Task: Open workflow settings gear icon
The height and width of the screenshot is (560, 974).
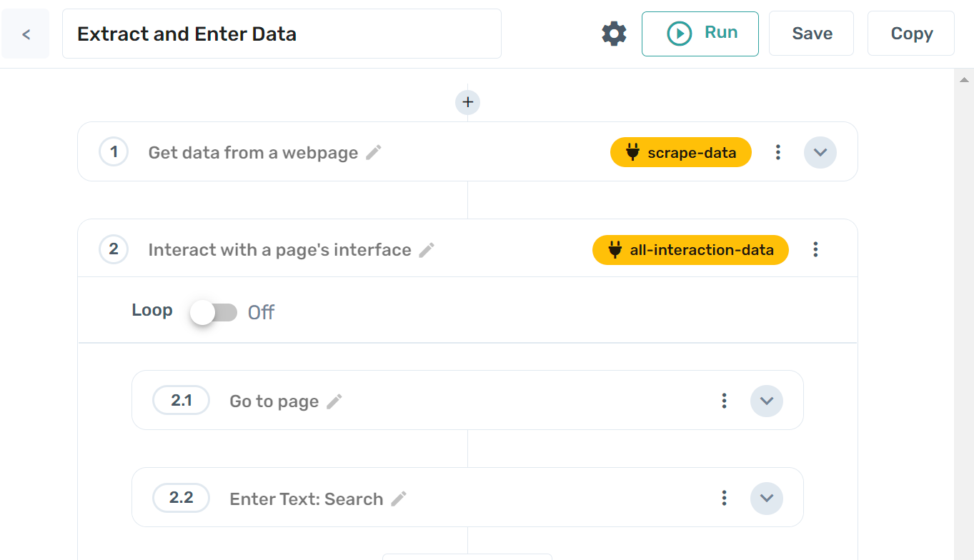Action: 614,34
